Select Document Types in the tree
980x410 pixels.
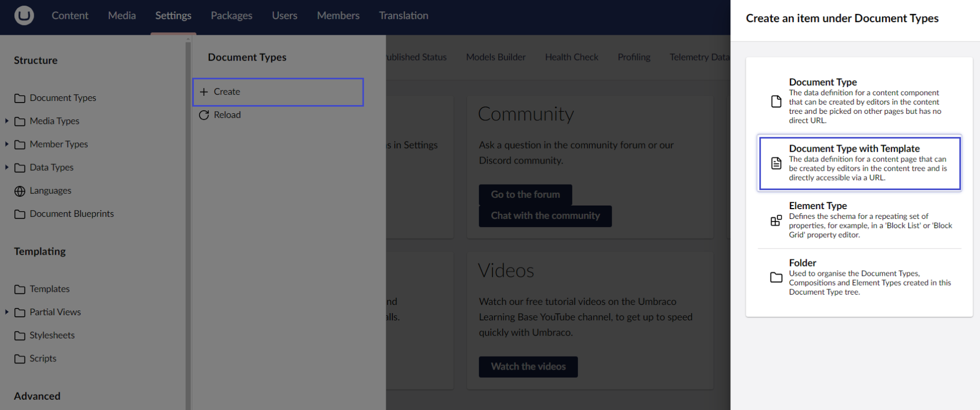tap(63, 98)
